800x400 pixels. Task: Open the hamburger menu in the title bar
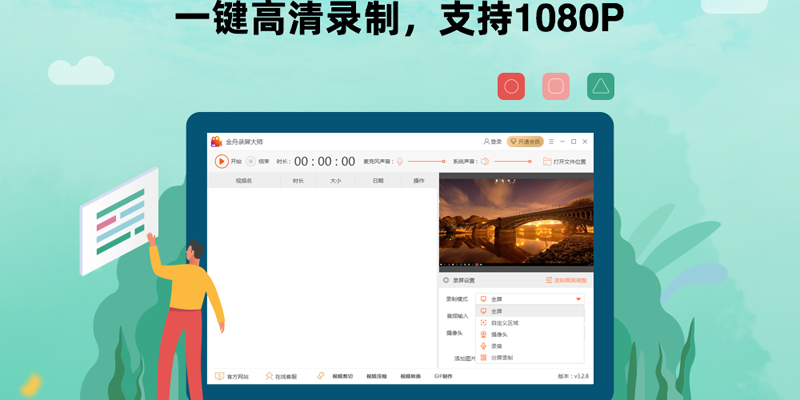point(551,142)
